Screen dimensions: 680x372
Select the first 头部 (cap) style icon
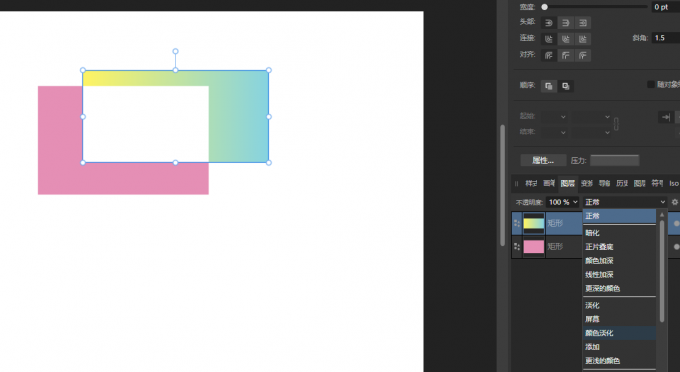549,23
